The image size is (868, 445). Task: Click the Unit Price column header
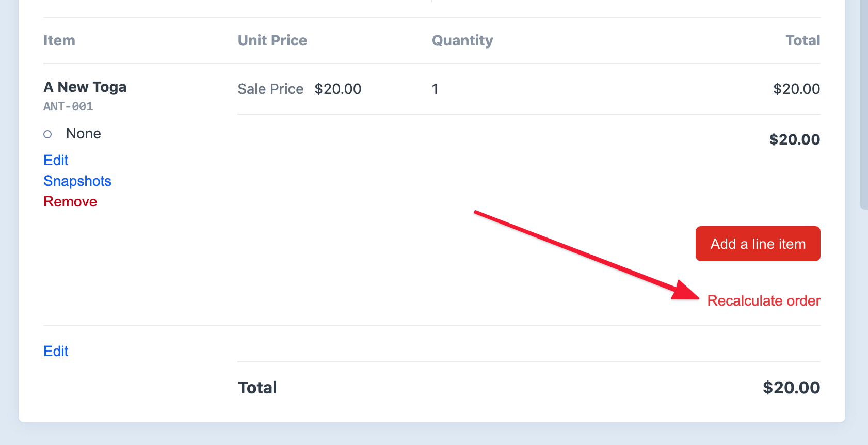tap(272, 40)
